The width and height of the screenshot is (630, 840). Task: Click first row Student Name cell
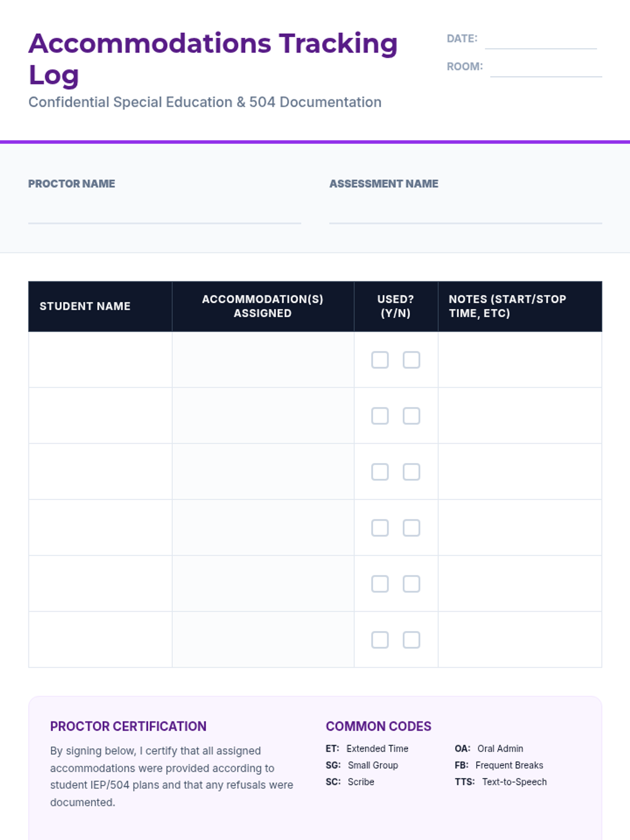100,360
